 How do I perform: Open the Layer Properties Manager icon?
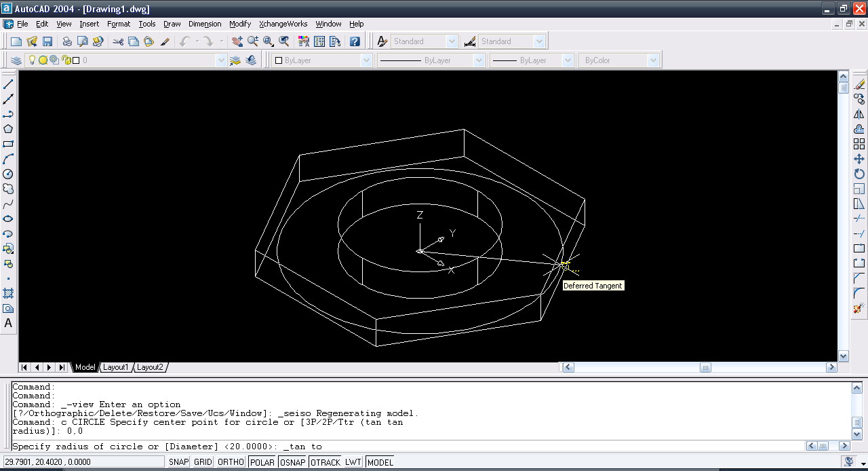[x=16, y=60]
